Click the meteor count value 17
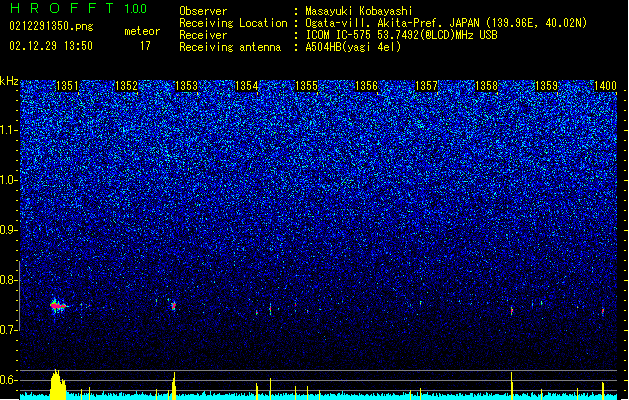Screen dimensions: 629x400 [145, 46]
